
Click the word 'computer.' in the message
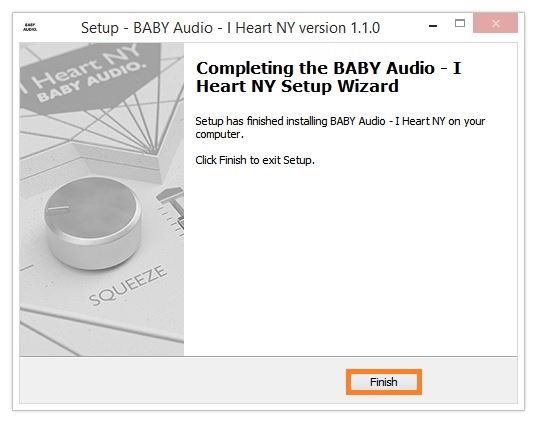tap(219, 134)
